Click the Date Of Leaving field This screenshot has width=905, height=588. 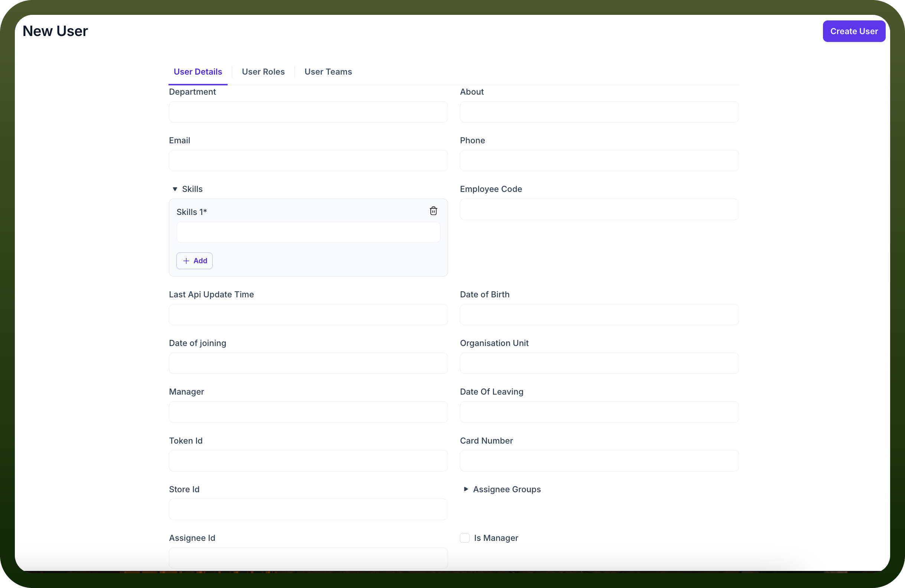point(599,412)
